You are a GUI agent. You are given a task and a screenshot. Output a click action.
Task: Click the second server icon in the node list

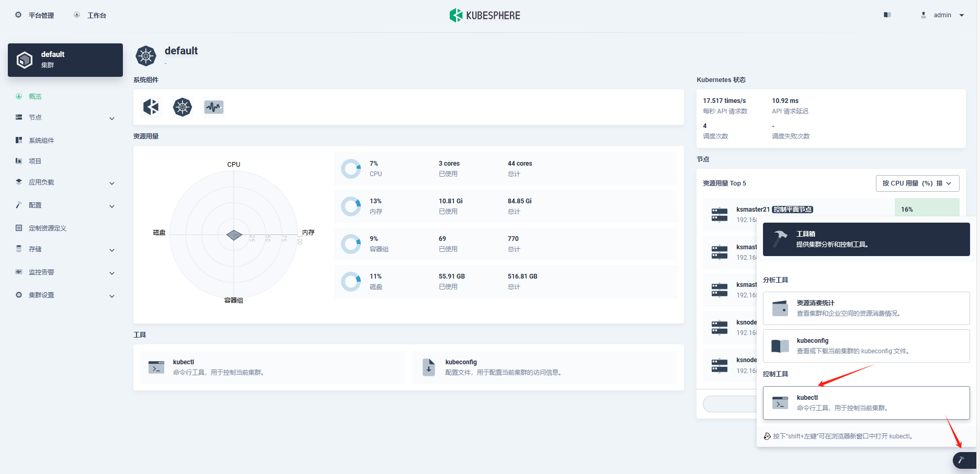(720, 252)
